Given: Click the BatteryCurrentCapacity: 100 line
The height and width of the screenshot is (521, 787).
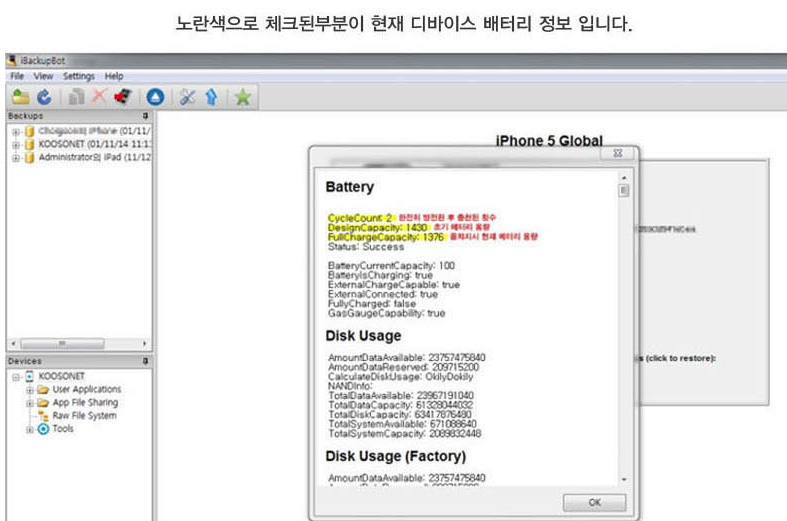Looking at the screenshot, I should tap(391, 266).
